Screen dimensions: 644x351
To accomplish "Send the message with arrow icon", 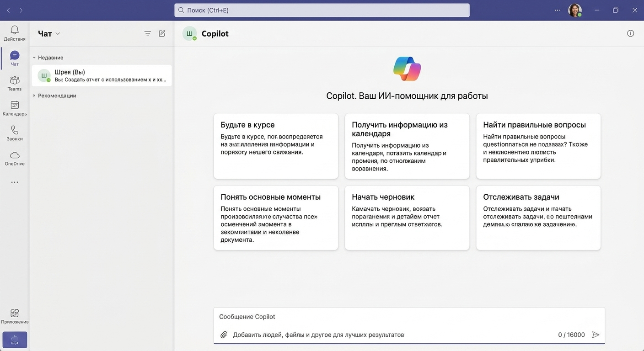I will click(x=596, y=335).
